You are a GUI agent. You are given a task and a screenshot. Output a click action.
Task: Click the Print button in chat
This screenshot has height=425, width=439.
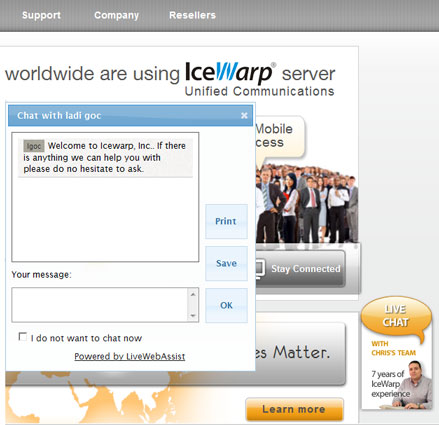[x=226, y=221]
